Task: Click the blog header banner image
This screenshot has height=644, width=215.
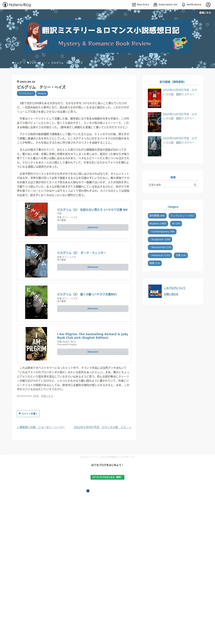Action: (108, 36)
